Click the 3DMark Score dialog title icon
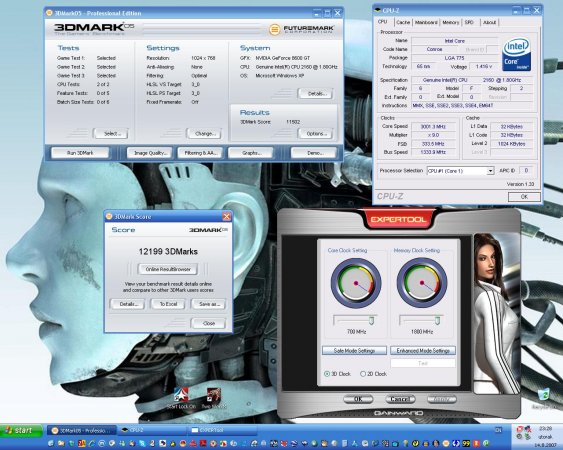 (109, 216)
